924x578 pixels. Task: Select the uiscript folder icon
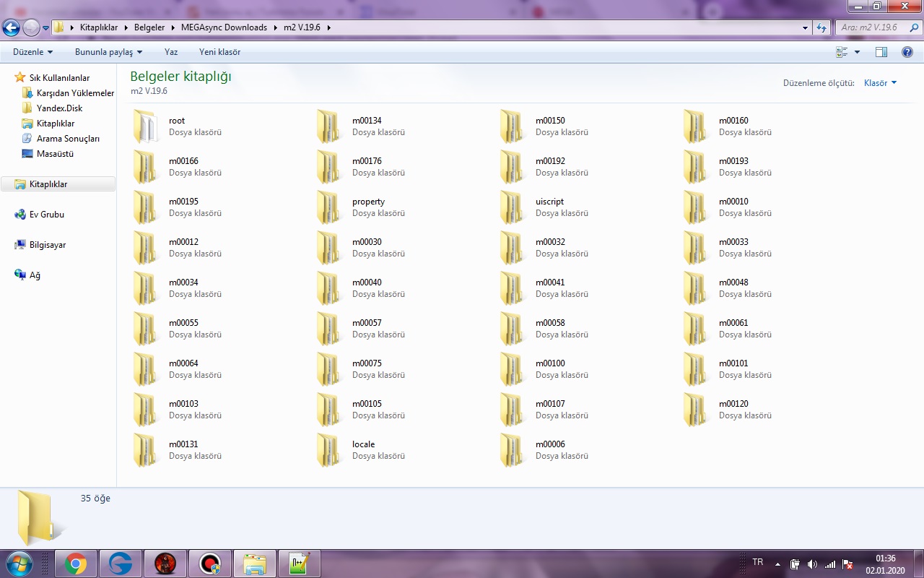512,207
